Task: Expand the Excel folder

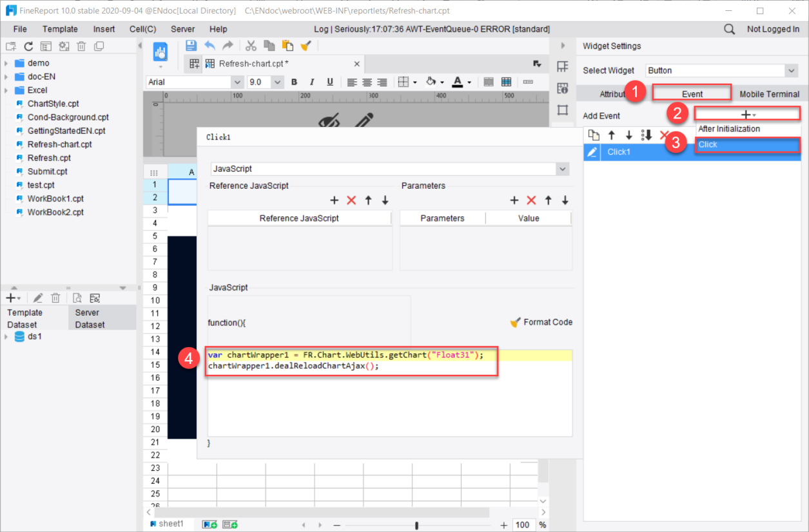Action: pos(6,90)
